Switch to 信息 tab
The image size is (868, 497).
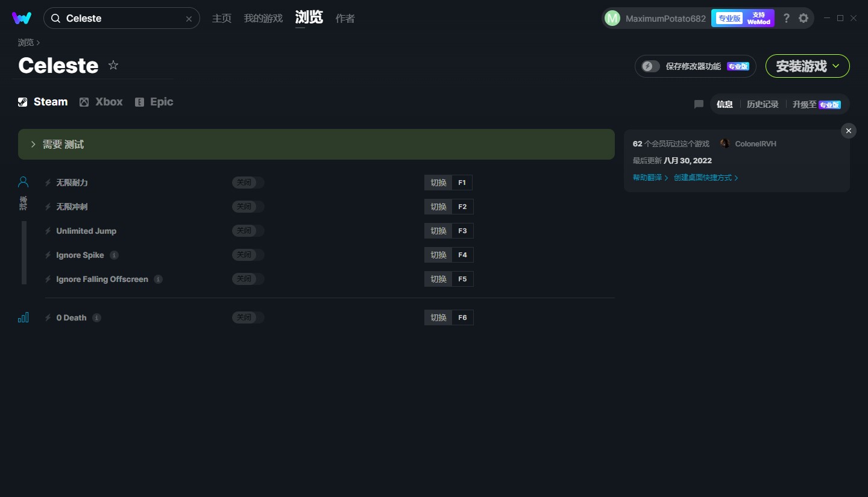coord(725,104)
